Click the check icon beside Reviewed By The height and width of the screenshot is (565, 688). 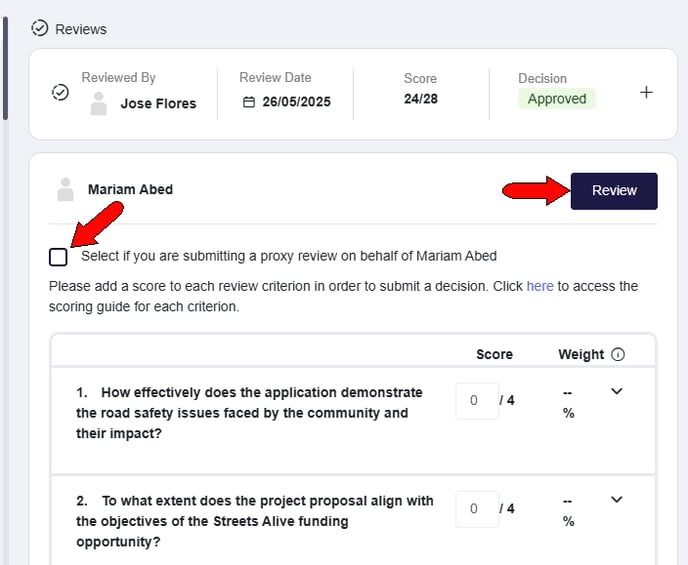point(60,92)
